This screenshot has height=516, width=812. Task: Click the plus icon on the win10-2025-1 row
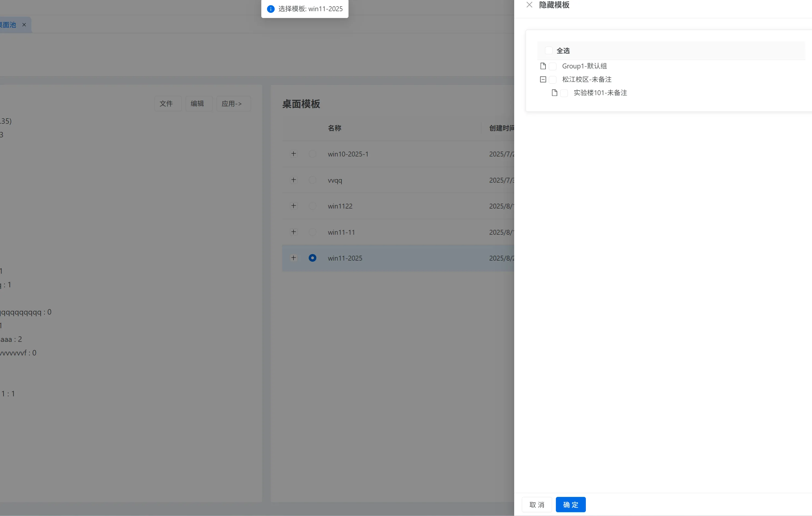(x=293, y=153)
